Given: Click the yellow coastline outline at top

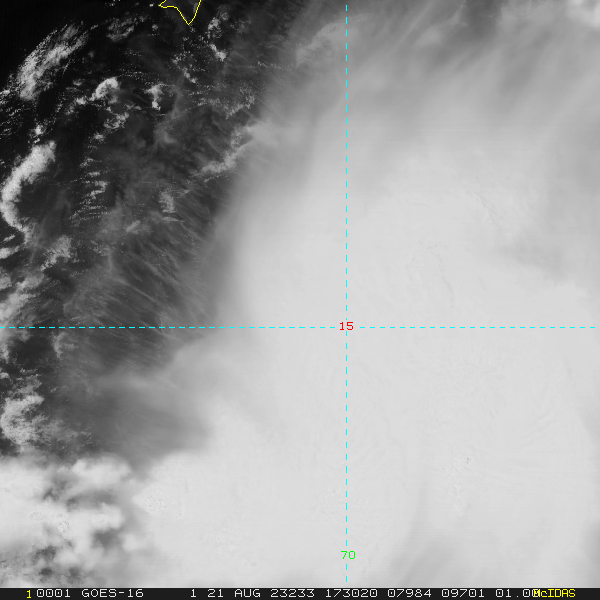Looking at the screenshot, I should click(x=182, y=10).
